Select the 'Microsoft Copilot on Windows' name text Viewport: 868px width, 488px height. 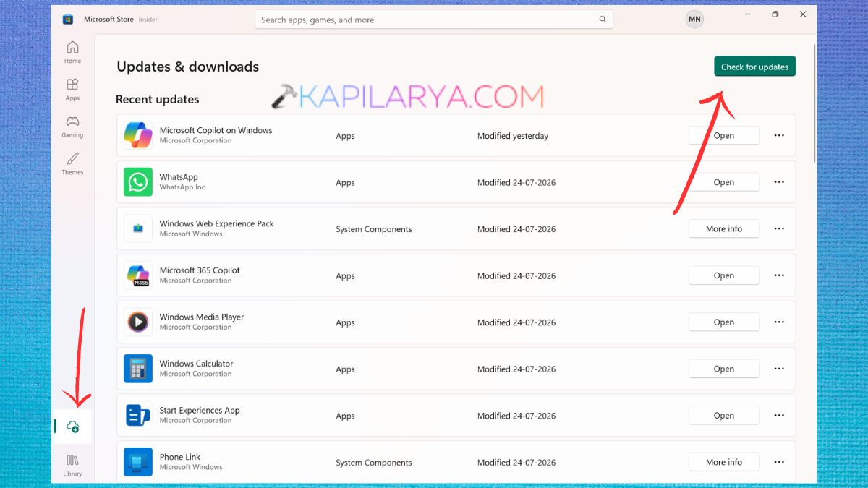(216, 130)
